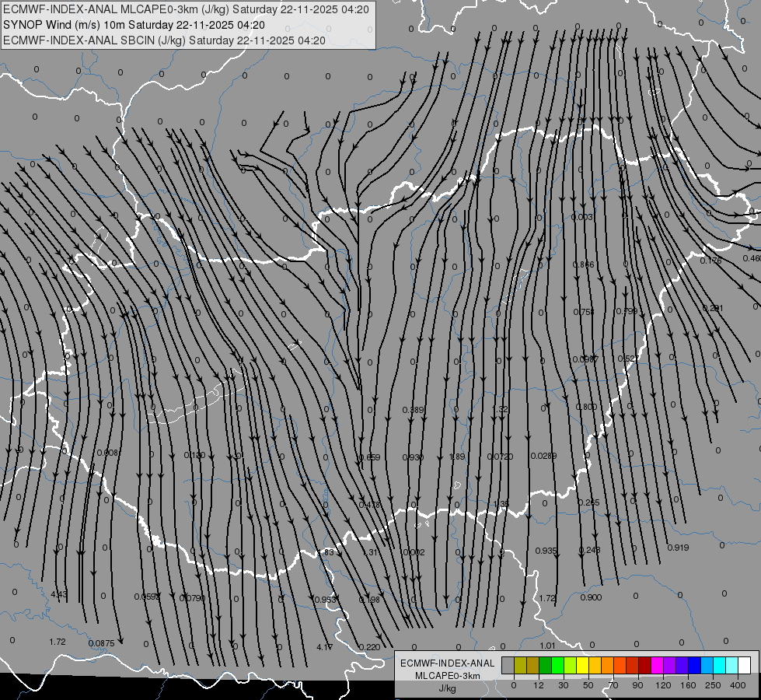761x700 pixels.
Task: Click the map value 0.919
Action: [x=678, y=548]
